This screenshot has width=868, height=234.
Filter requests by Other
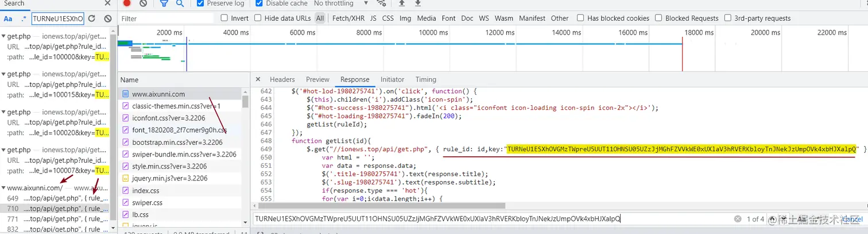click(x=560, y=18)
